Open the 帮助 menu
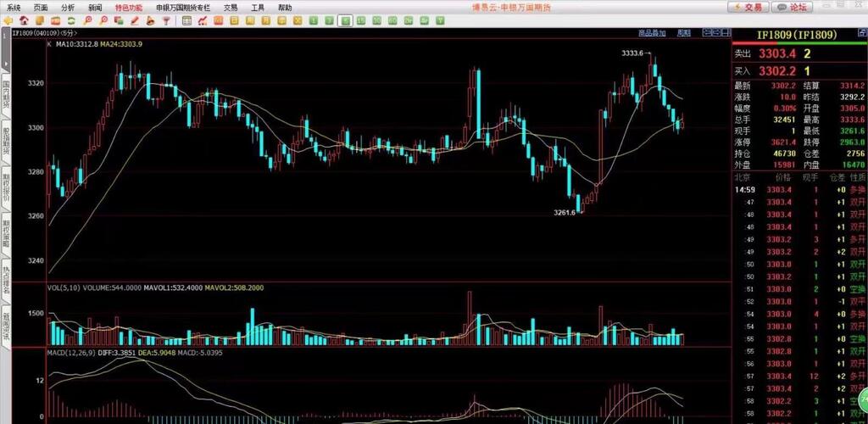Viewport: 868px width, 424px height. pyautogui.click(x=285, y=7)
